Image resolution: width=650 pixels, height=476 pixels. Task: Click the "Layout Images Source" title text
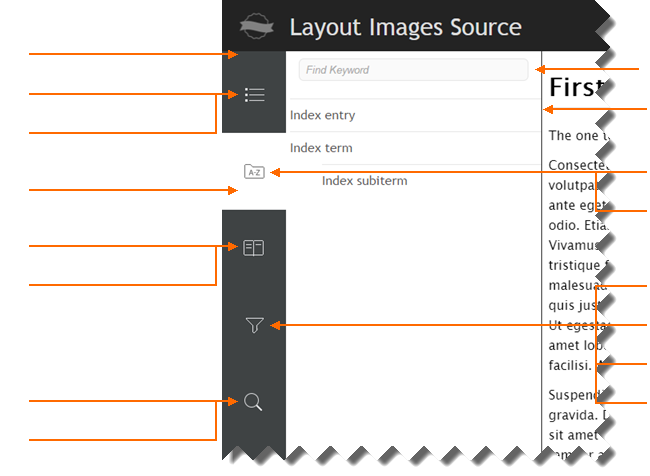405,27
